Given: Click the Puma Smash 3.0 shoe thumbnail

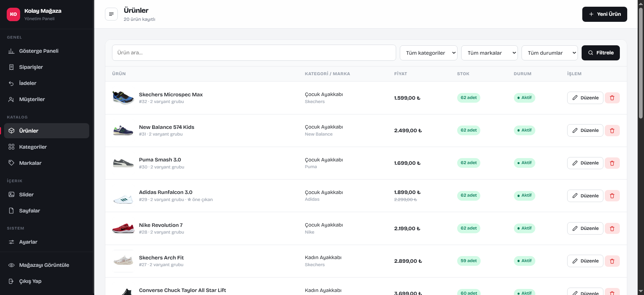Looking at the screenshot, I should 123,163.
